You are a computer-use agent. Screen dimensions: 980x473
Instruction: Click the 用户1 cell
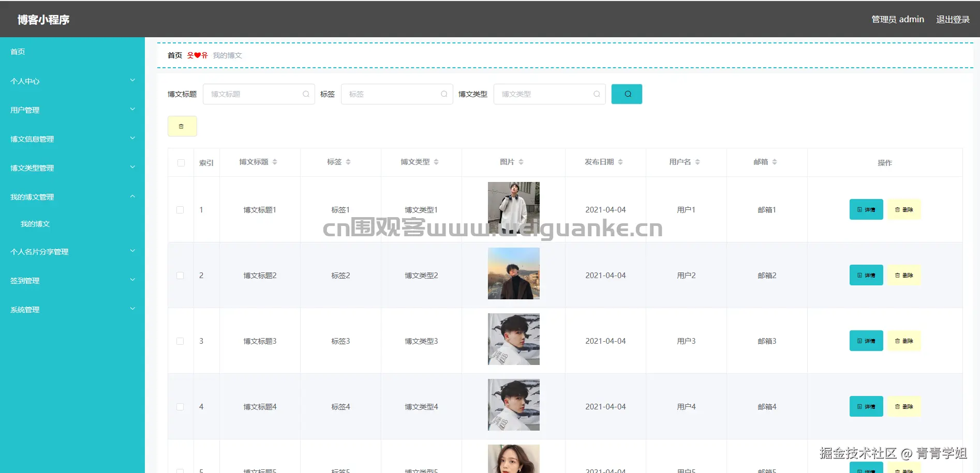tap(686, 210)
